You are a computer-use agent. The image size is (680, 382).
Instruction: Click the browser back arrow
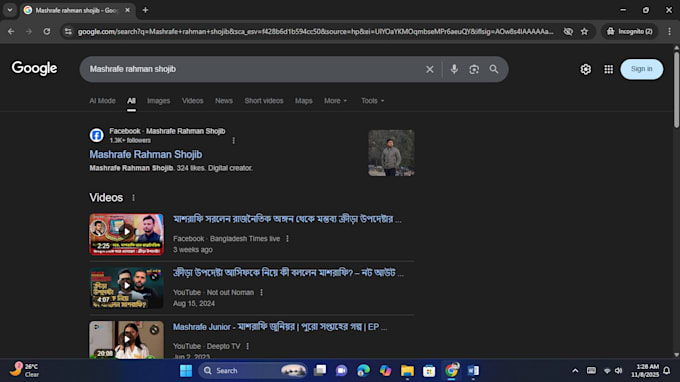11,32
